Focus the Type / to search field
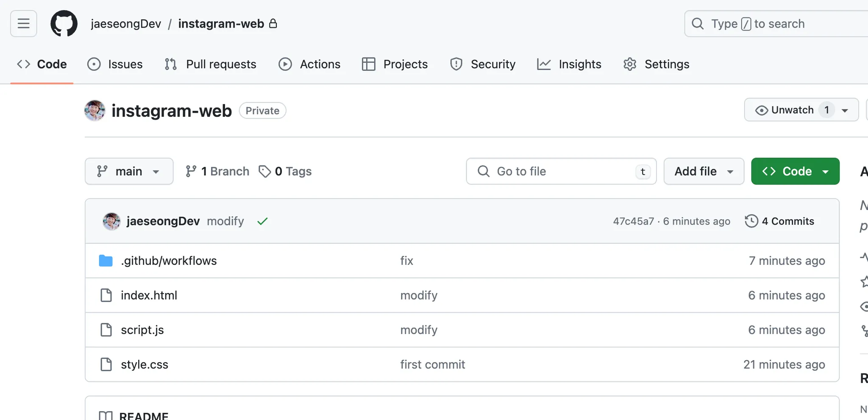868x420 pixels. point(776,24)
